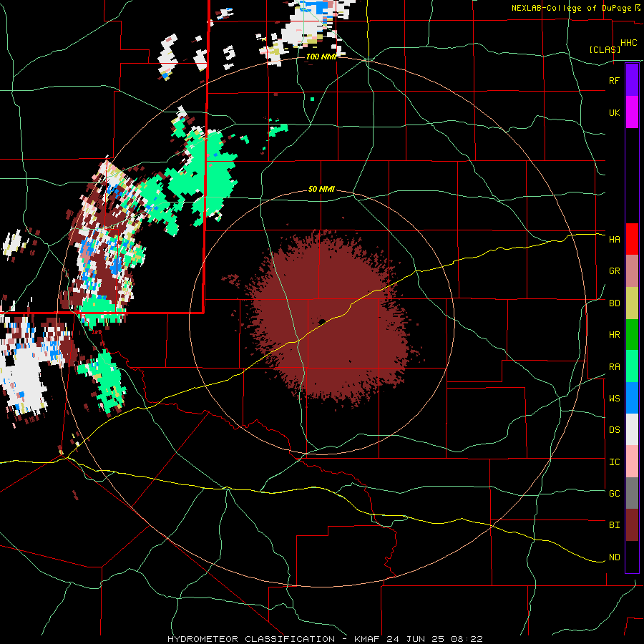Select the white DS legend swatch

(632, 429)
